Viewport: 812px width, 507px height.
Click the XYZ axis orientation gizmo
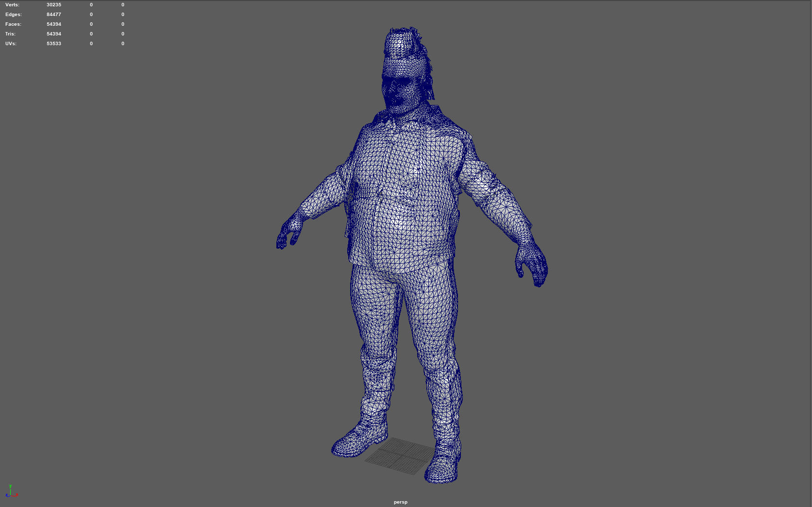pyautogui.click(x=12, y=491)
